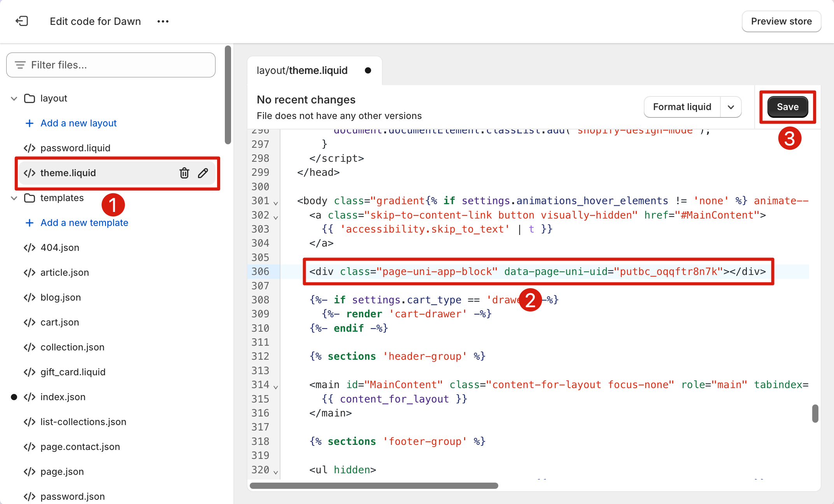Click plus icon beside Add a new layout
Image resolution: width=834 pixels, height=504 pixels.
tap(29, 123)
